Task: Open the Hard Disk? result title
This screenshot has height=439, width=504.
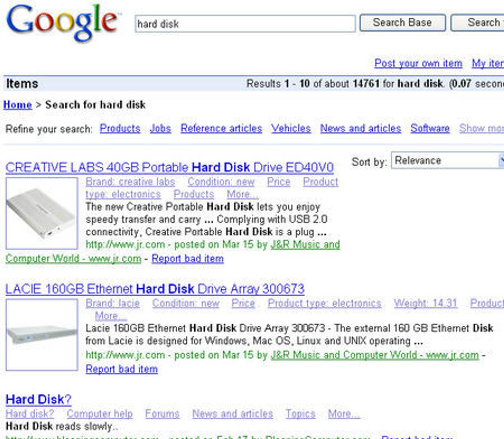Action: [38, 399]
